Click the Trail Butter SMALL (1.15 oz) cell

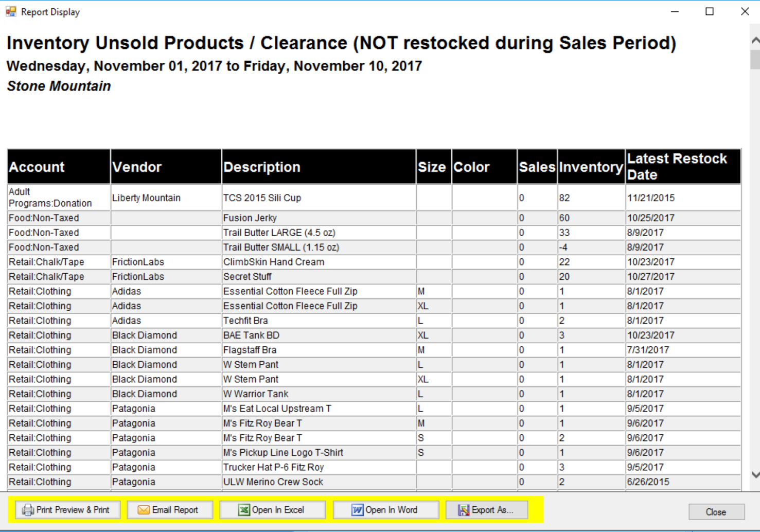(x=319, y=247)
